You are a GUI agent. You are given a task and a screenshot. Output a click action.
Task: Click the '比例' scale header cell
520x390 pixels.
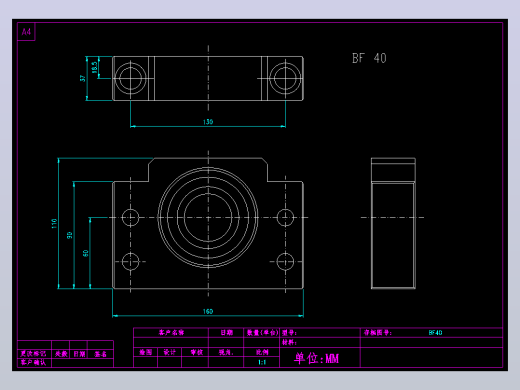pyautogui.click(x=262, y=352)
